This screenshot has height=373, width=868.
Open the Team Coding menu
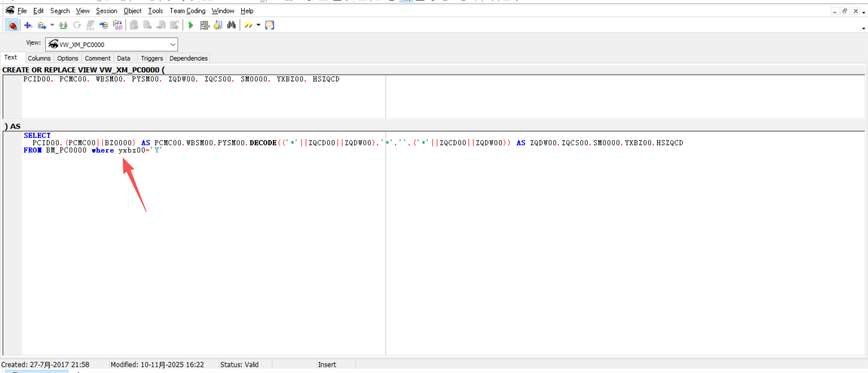tap(188, 11)
